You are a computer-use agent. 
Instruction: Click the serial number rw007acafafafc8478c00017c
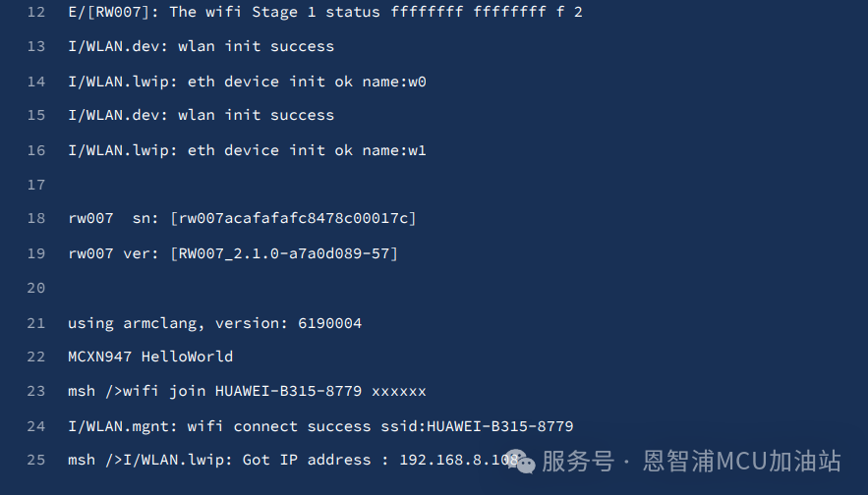coord(293,218)
